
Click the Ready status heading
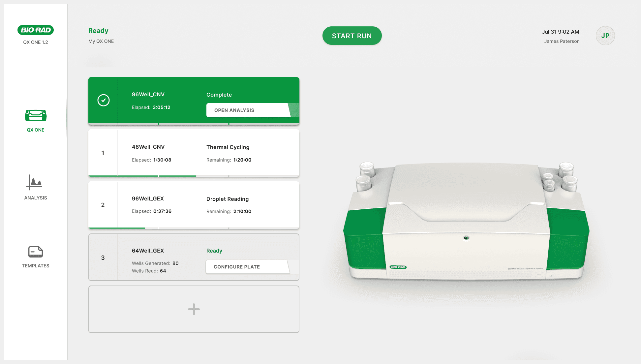pos(98,31)
